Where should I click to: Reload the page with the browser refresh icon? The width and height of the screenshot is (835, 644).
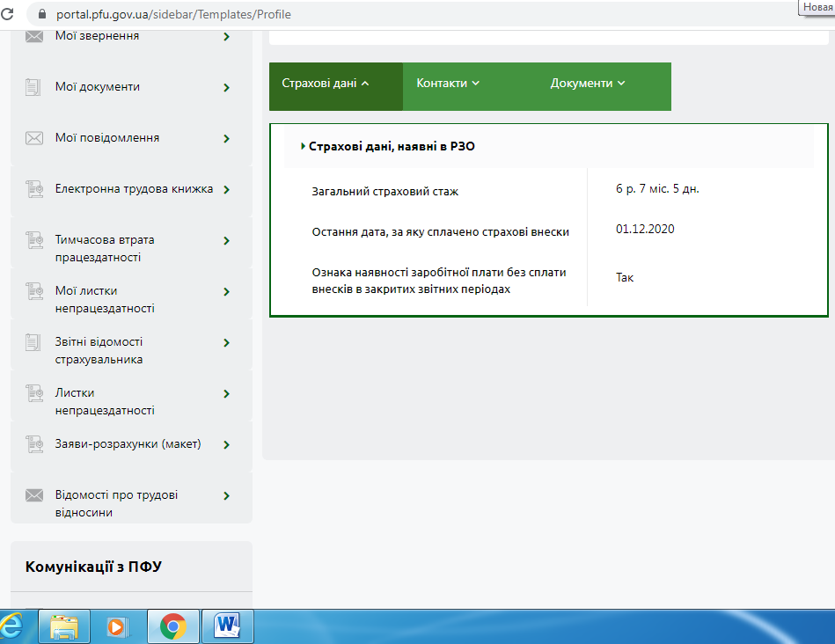pos(7,14)
